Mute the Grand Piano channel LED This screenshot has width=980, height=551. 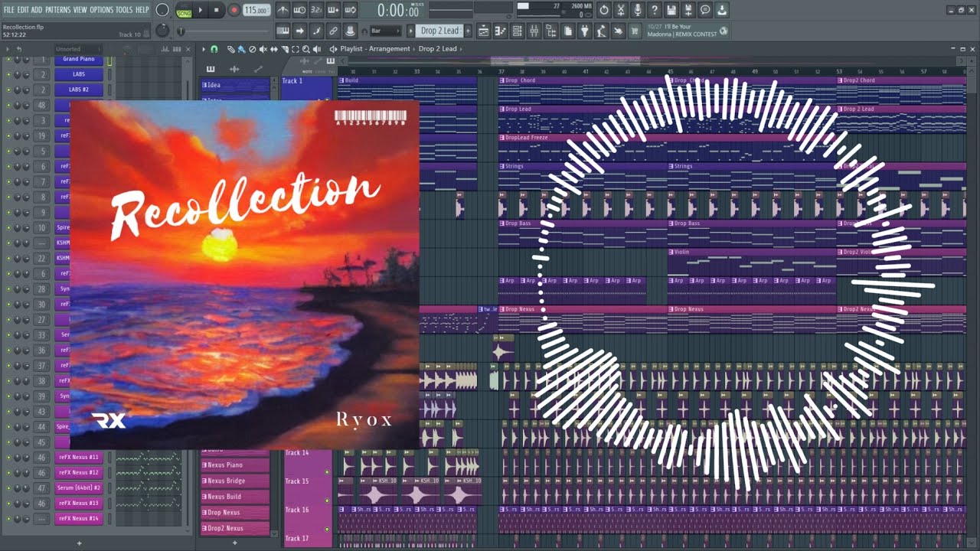[8, 59]
